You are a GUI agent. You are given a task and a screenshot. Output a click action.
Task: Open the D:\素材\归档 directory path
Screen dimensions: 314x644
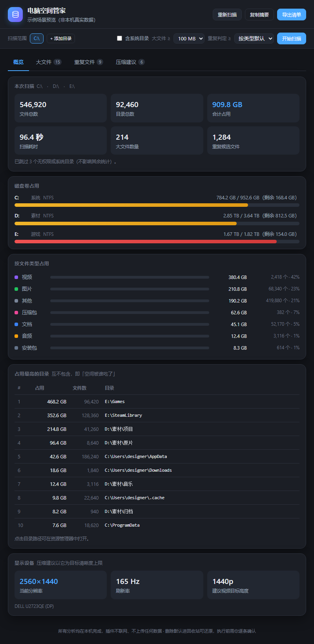119,511
